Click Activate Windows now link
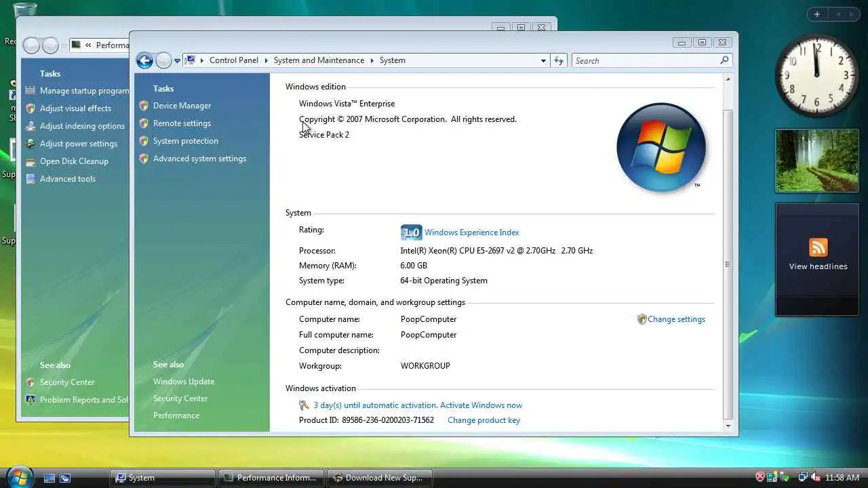The width and height of the screenshot is (868, 488). (x=481, y=405)
